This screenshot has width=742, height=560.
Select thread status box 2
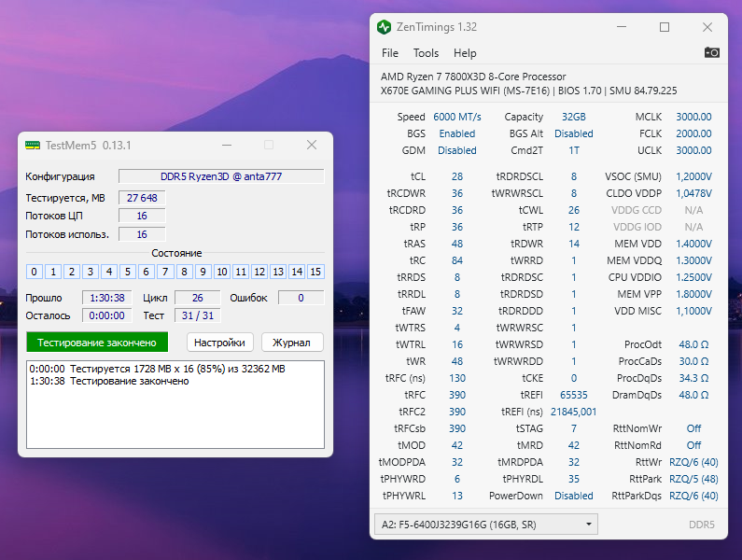72,272
